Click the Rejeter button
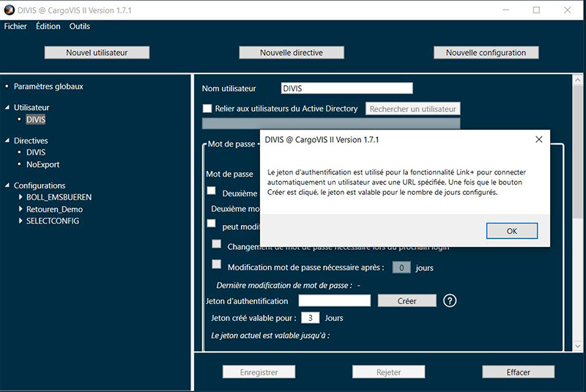 389,372
